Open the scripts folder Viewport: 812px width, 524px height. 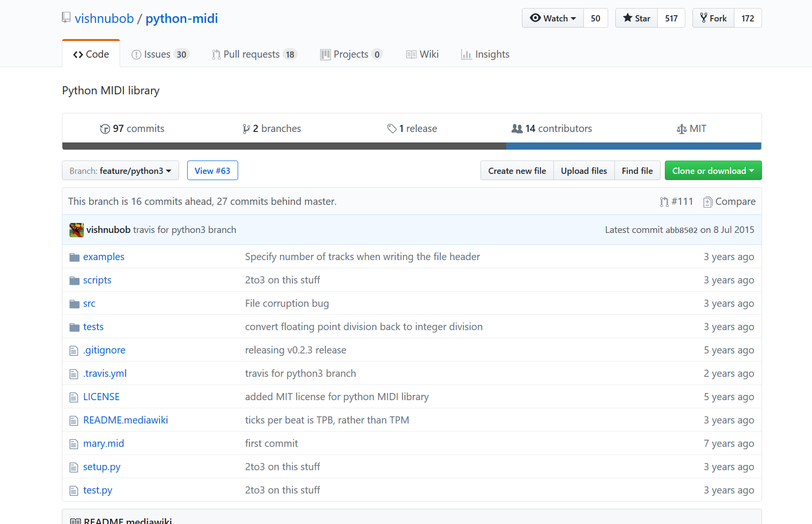[97, 280]
